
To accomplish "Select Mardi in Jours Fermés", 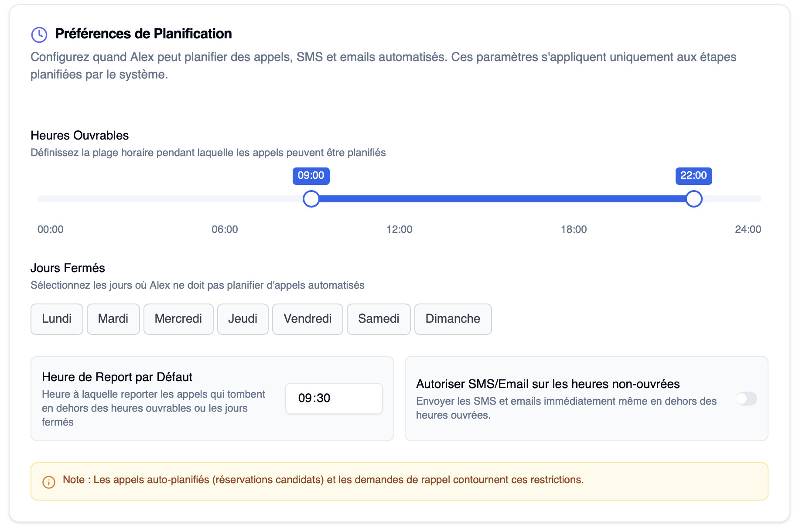I will coord(113,319).
